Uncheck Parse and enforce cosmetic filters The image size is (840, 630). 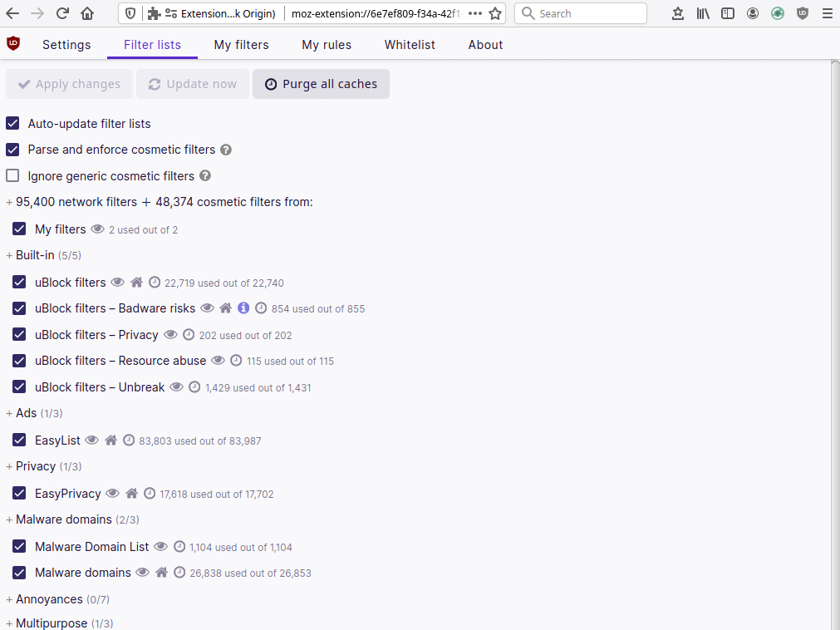[x=12, y=150]
